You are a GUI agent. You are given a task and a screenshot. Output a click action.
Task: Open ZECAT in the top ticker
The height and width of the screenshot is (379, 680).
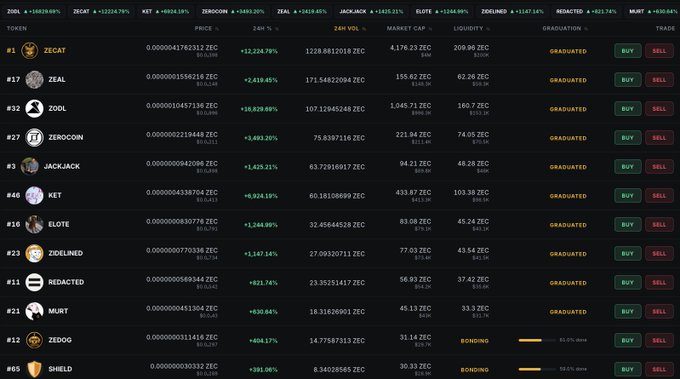pos(101,12)
